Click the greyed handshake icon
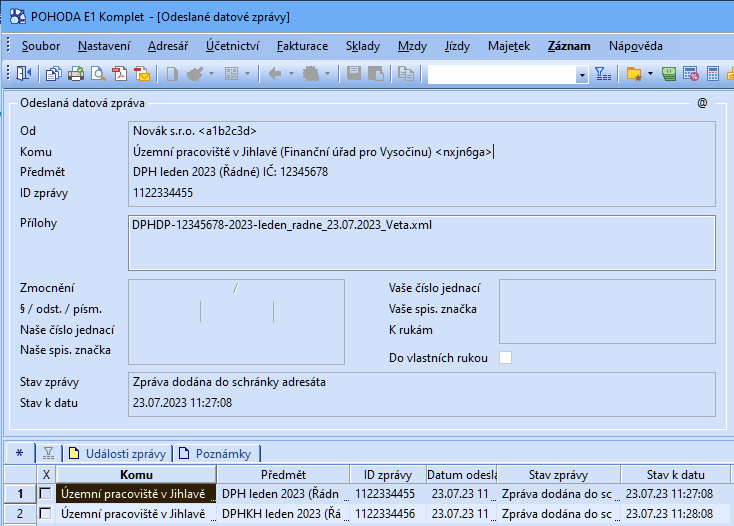This screenshot has width=734, height=526. click(195, 73)
